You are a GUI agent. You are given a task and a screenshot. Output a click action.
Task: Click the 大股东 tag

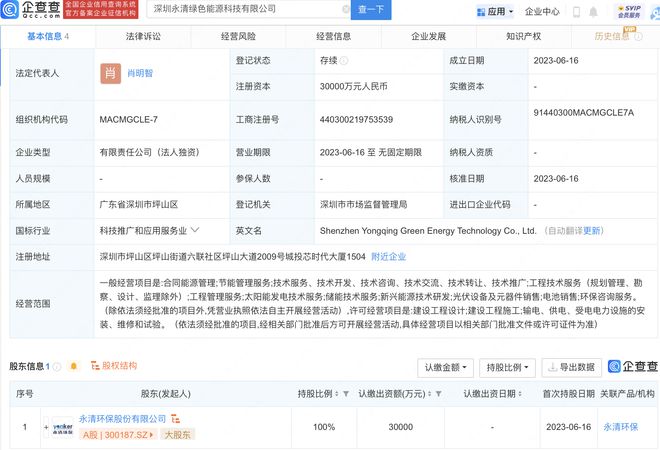point(177,434)
